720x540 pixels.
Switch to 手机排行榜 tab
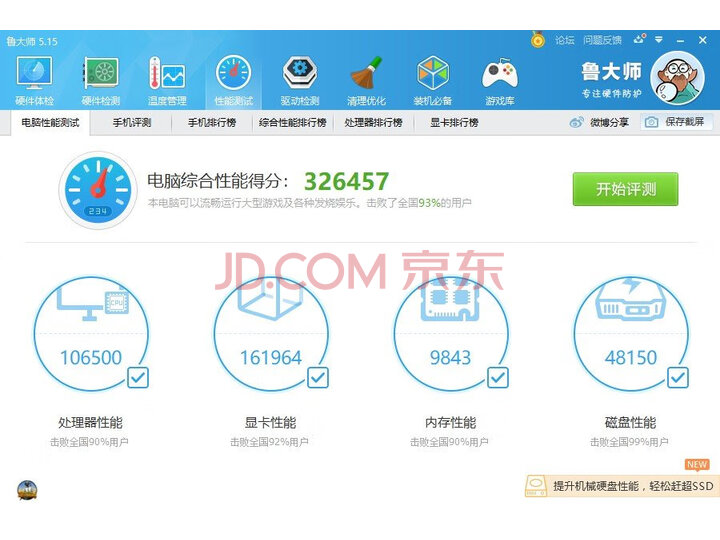[212, 123]
